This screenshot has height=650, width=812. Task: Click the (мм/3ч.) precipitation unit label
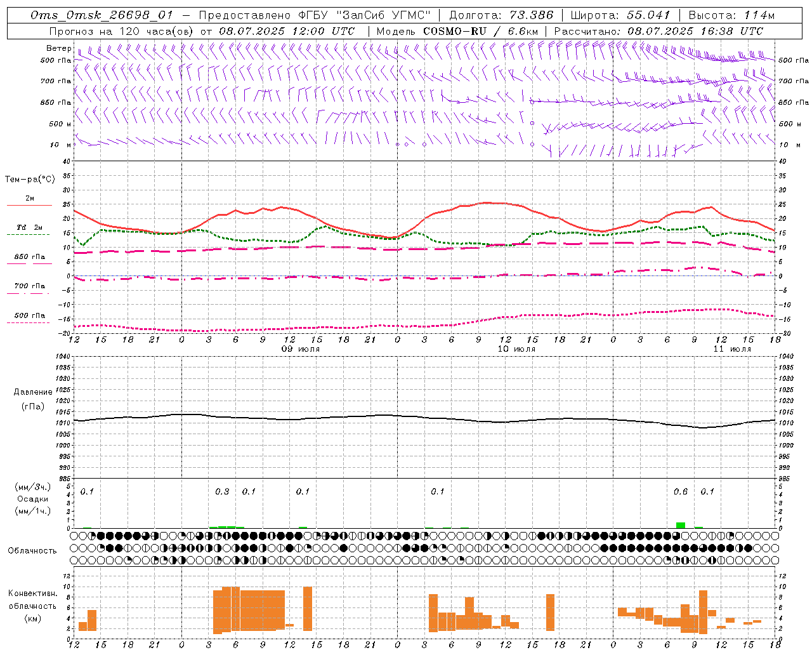coord(32,487)
